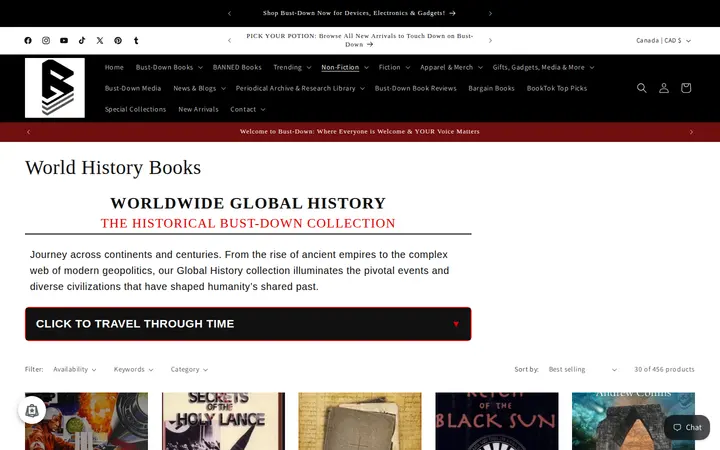Open the Availability filter
The height and width of the screenshot is (450, 720).
click(x=75, y=369)
